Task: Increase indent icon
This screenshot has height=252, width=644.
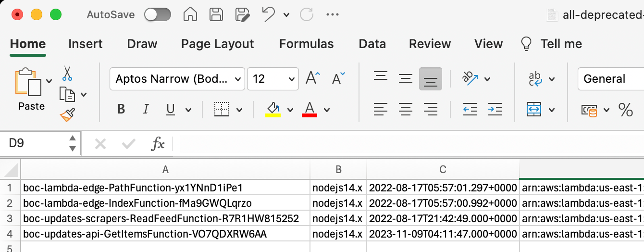Action: (495, 110)
